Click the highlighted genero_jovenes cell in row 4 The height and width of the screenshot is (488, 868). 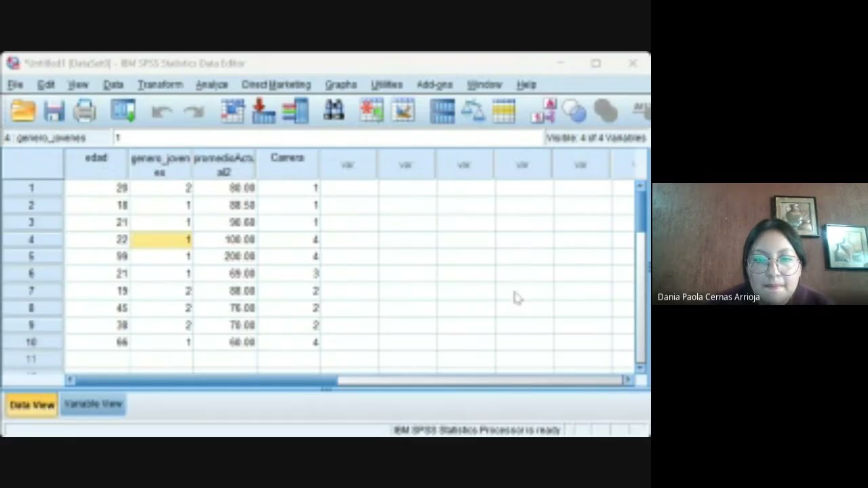(161, 239)
